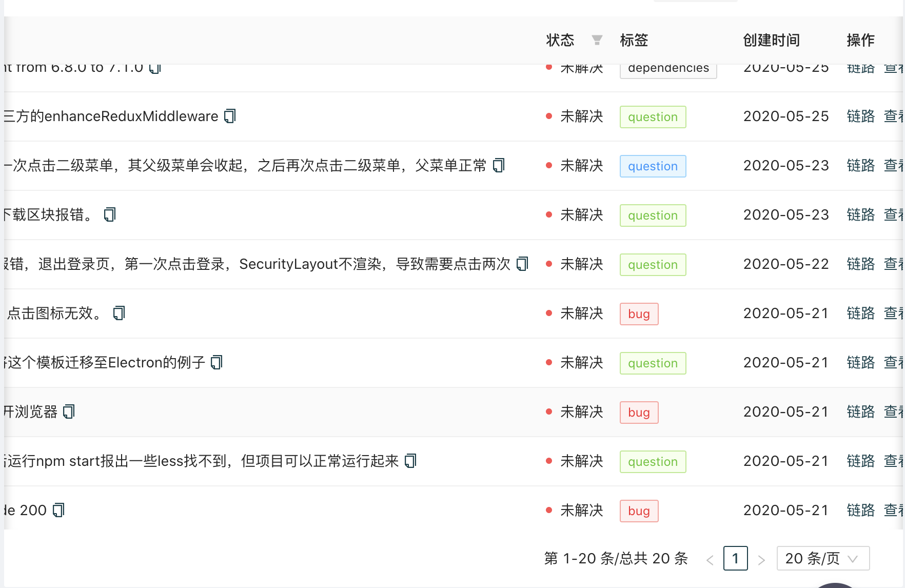
Task: Click the copy icon on the enhanceReduxMiddleware row
Action: pos(230,116)
